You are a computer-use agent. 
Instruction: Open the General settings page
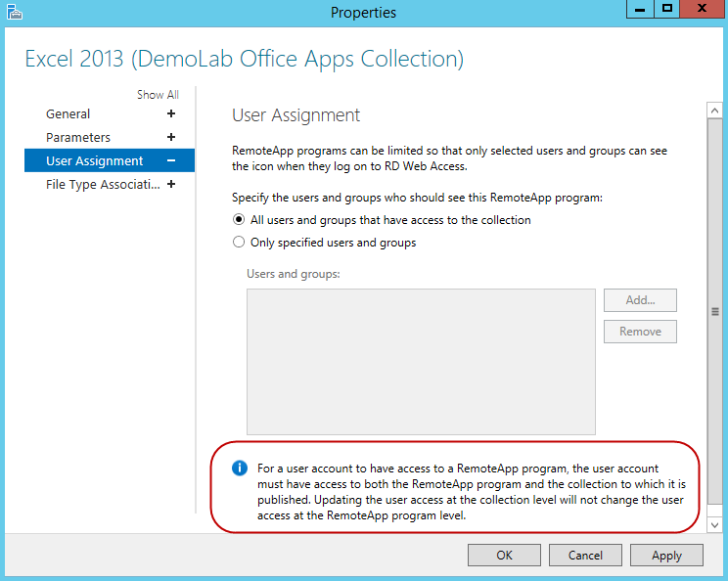(68, 114)
